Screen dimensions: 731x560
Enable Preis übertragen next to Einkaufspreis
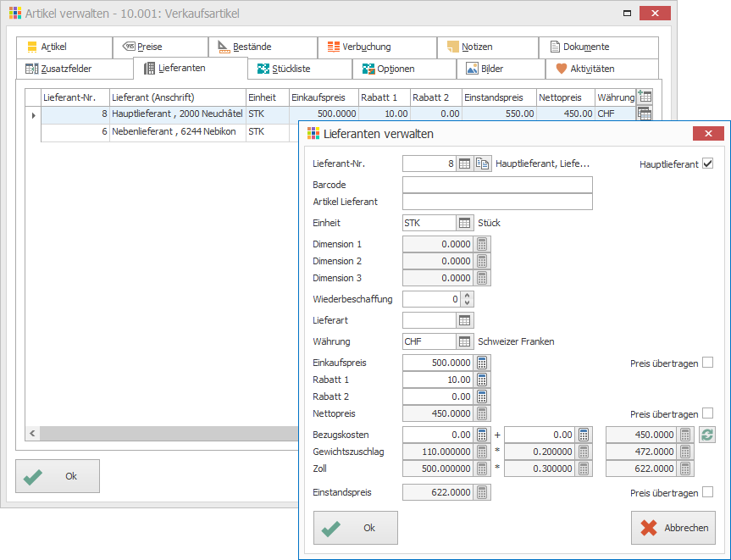click(707, 363)
